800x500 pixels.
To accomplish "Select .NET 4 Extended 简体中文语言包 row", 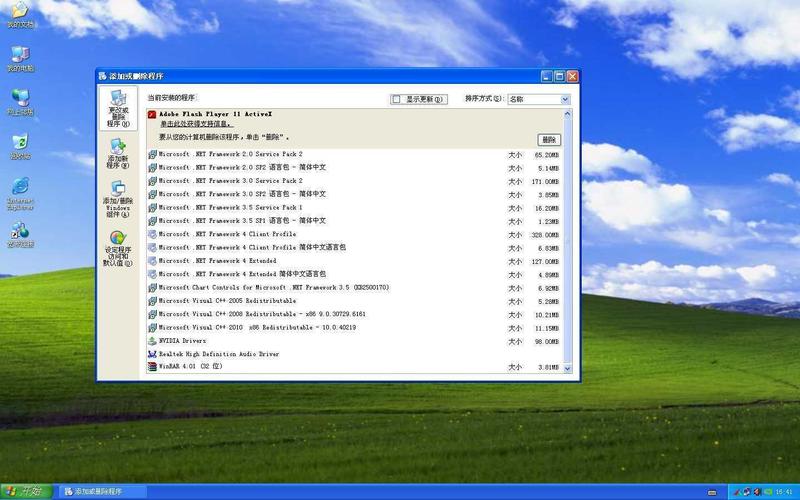I will (x=355, y=274).
